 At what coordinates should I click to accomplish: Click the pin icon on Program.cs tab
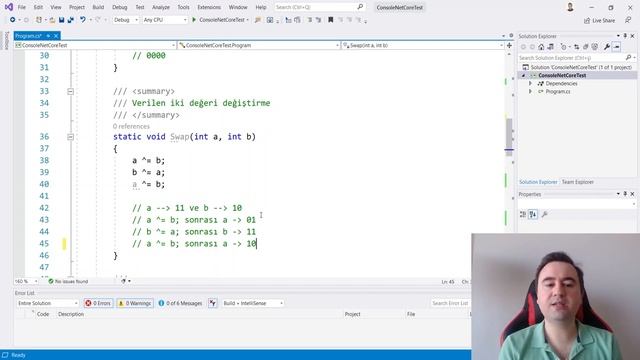[x=48, y=36]
